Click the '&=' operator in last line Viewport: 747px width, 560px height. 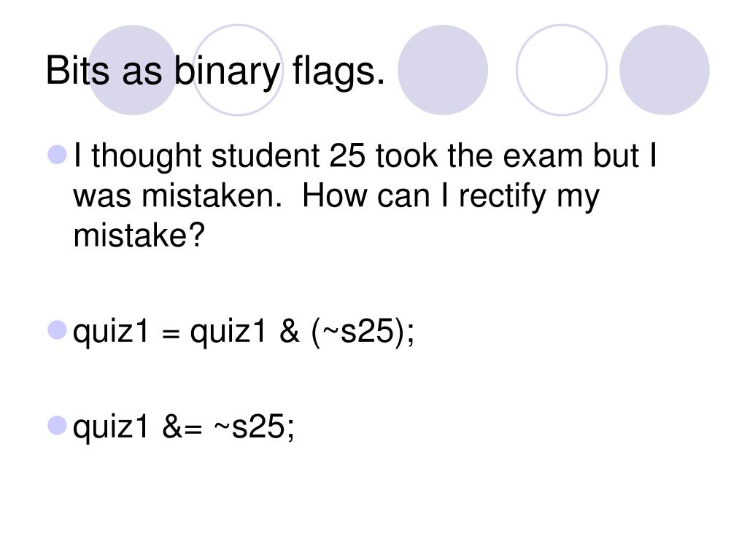[182, 427]
